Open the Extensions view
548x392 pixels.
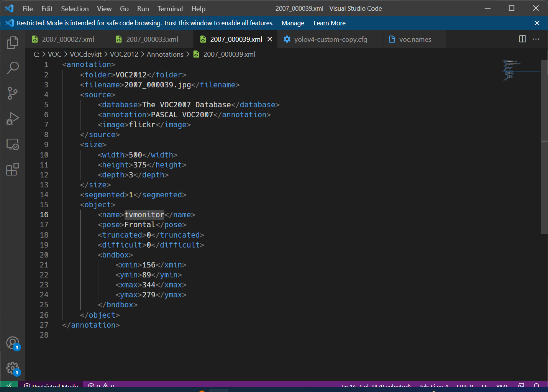click(x=13, y=169)
